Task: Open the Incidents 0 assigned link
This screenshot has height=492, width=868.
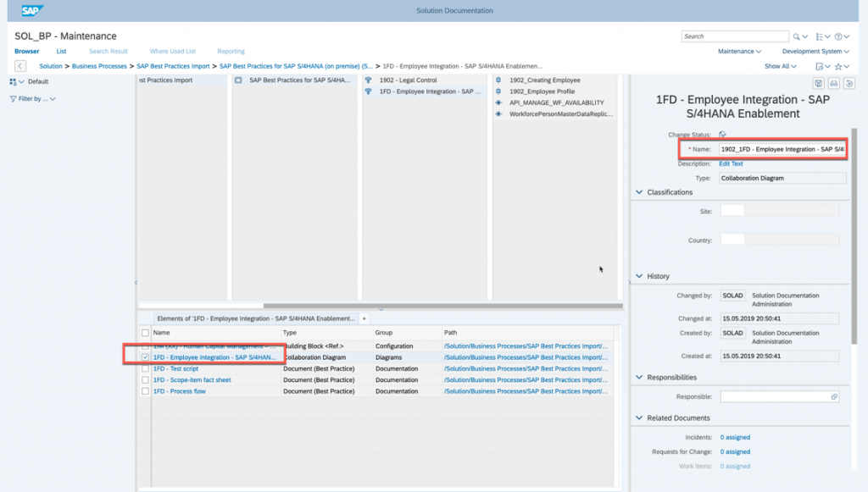Action: (735, 437)
